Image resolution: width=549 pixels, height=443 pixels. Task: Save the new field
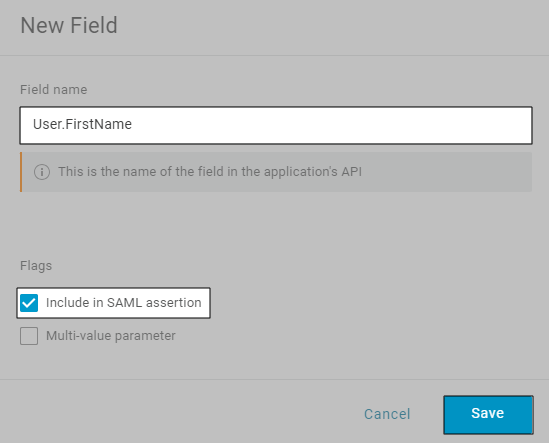click(x=488, y=415)
